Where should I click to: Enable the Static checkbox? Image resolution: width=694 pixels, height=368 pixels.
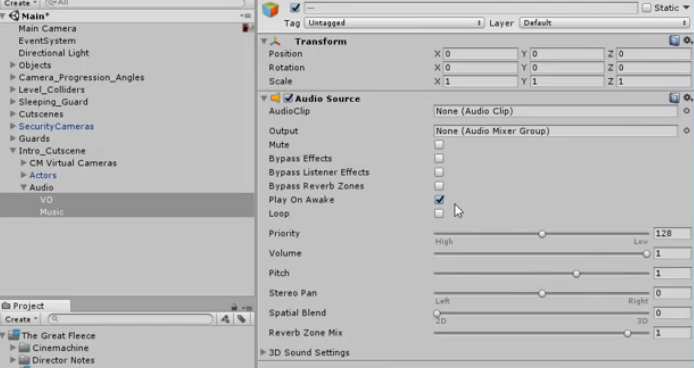[646, 8]
